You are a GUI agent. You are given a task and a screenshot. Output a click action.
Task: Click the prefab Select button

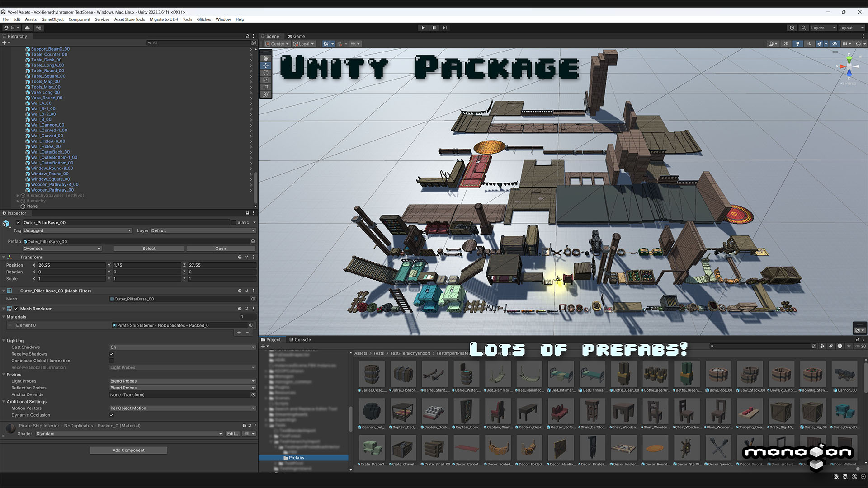[149, 249]
